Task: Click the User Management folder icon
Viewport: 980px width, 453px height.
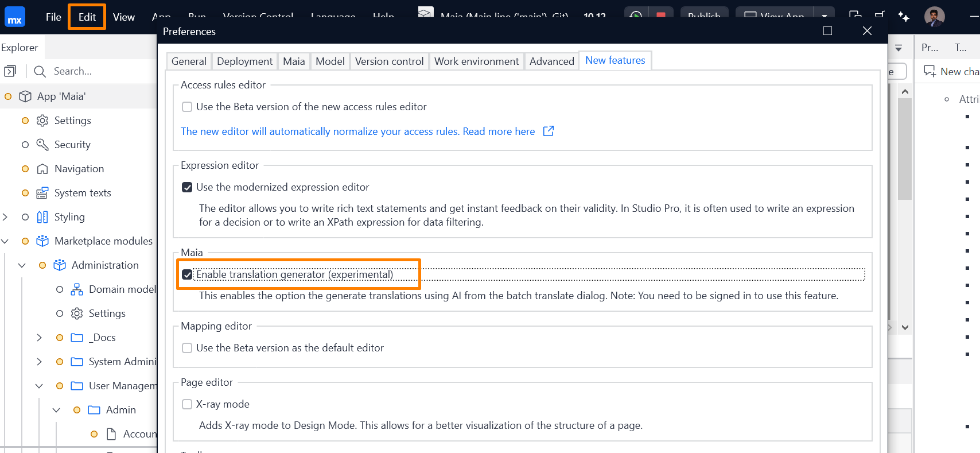Action: pyautogui.click(x=77, y=386)
